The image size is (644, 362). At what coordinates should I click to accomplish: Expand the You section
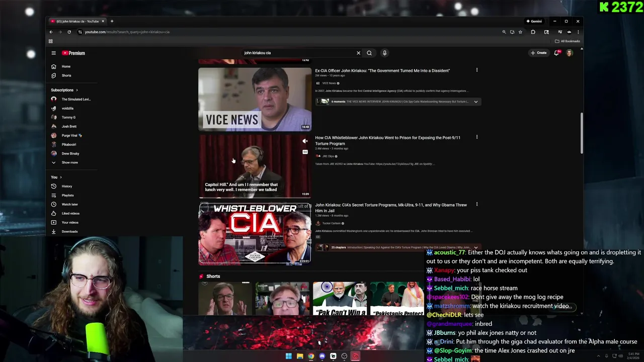56,177
